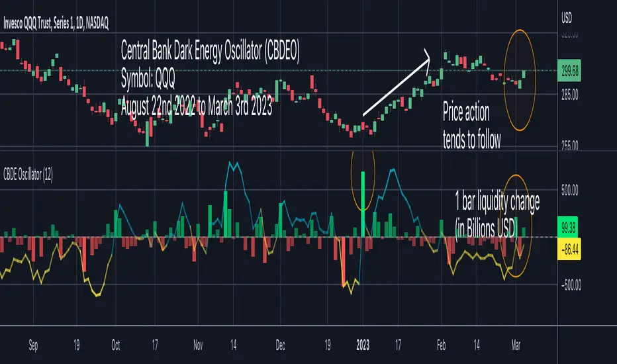The image size is (617, 364).
Task: Click the 'August 22nd 2022 to March 3rd 2023' text
Action: pos(197,105)
